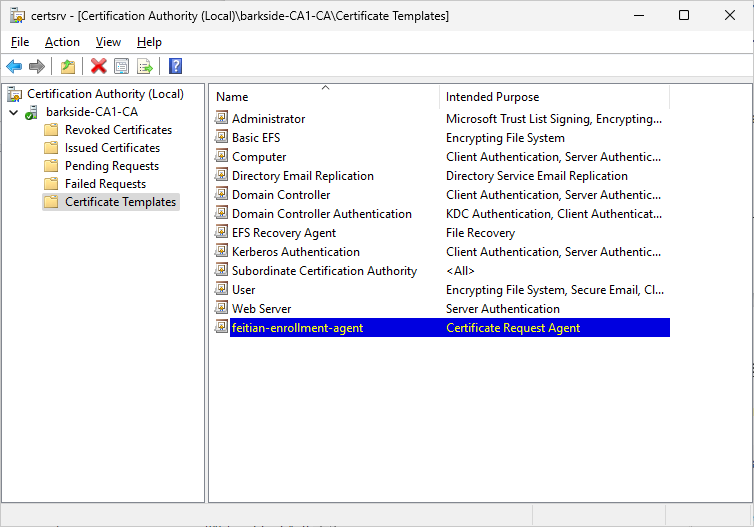Image resolution: width=754 pixels, height=527 pixels.
Task: Click the Back arrow toolbar icon
Action: click(14, 66)
